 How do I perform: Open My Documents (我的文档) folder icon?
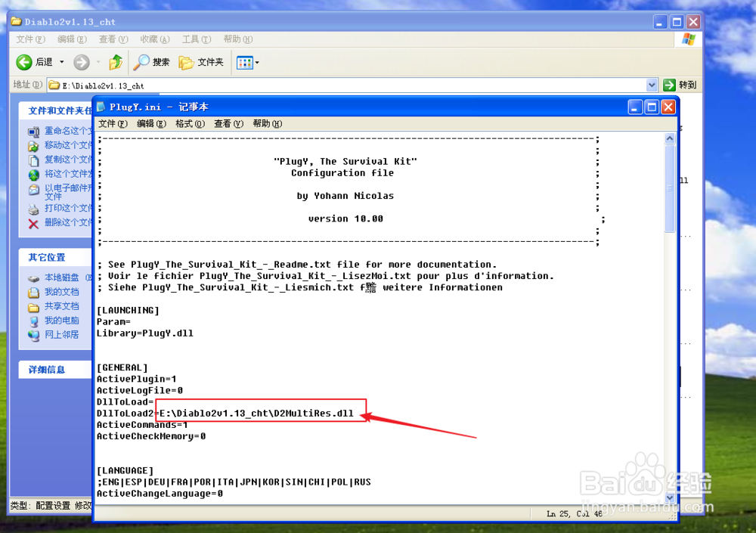(33, 293)
